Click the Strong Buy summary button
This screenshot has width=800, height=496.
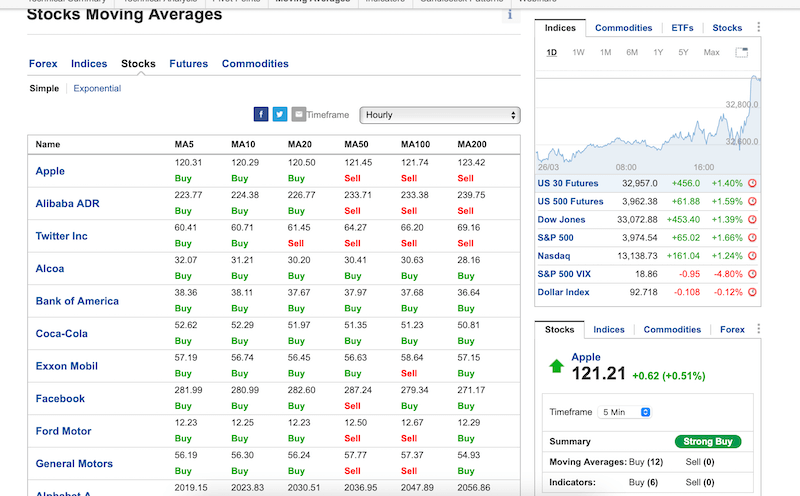point(708,441)
